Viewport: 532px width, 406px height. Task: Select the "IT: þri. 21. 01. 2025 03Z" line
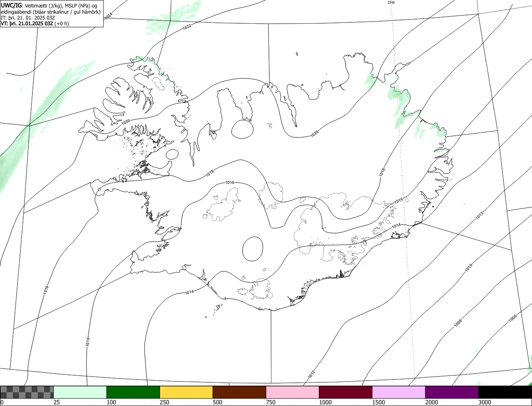[x=28, y=17]
